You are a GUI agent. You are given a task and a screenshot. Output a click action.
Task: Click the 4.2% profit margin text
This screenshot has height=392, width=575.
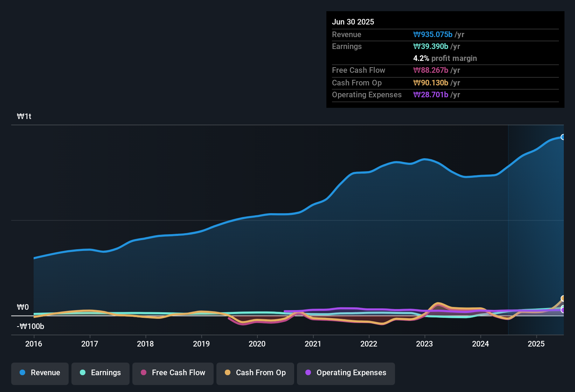[445, 58]
